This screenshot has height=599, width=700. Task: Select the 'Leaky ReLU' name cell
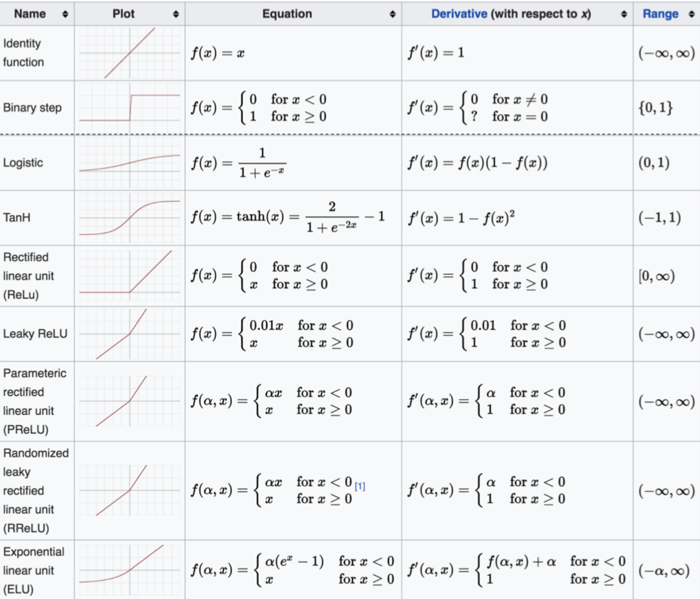click(37, 334)
